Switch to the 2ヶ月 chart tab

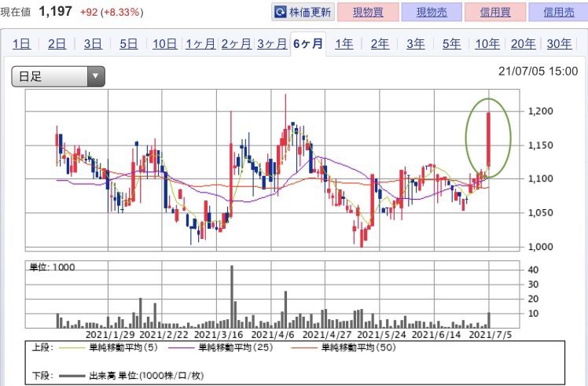click(x=236, y=44)
